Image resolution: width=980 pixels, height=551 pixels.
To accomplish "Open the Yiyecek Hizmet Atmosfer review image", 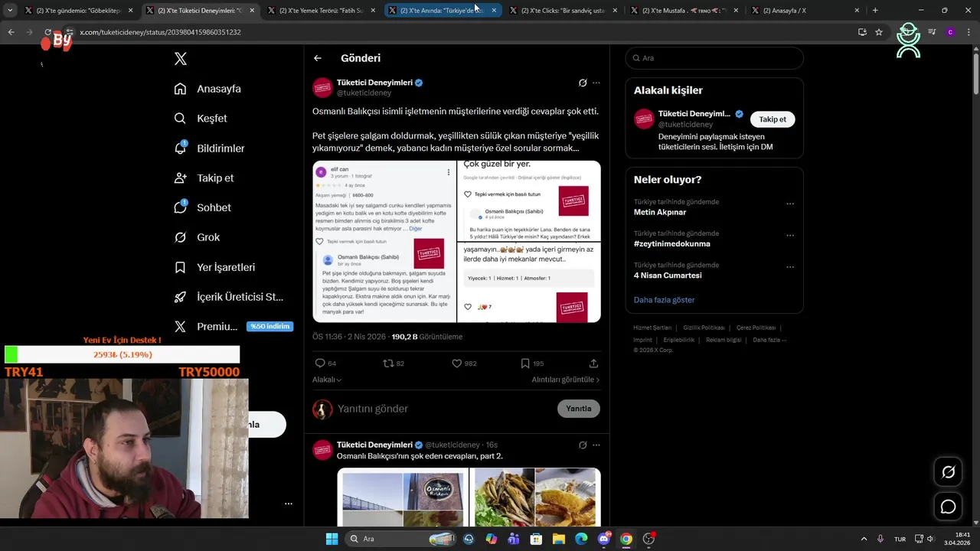I will point(529,282).
